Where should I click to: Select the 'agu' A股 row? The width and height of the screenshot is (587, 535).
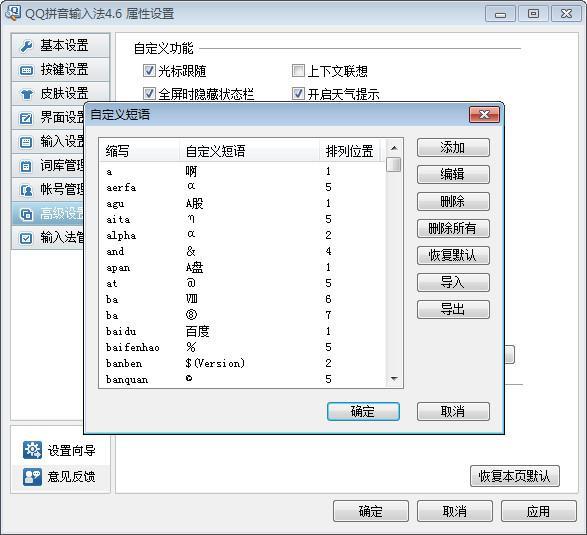[x=243, y=203]
